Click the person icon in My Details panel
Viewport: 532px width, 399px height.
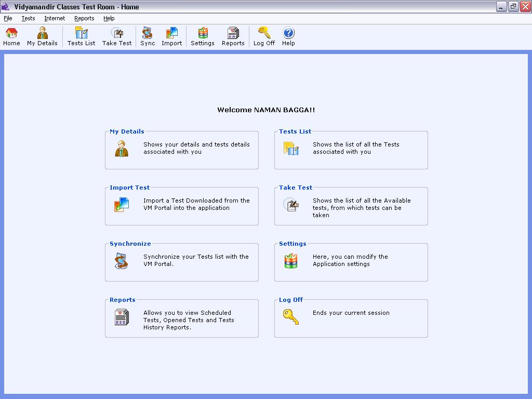click(122, 149)
